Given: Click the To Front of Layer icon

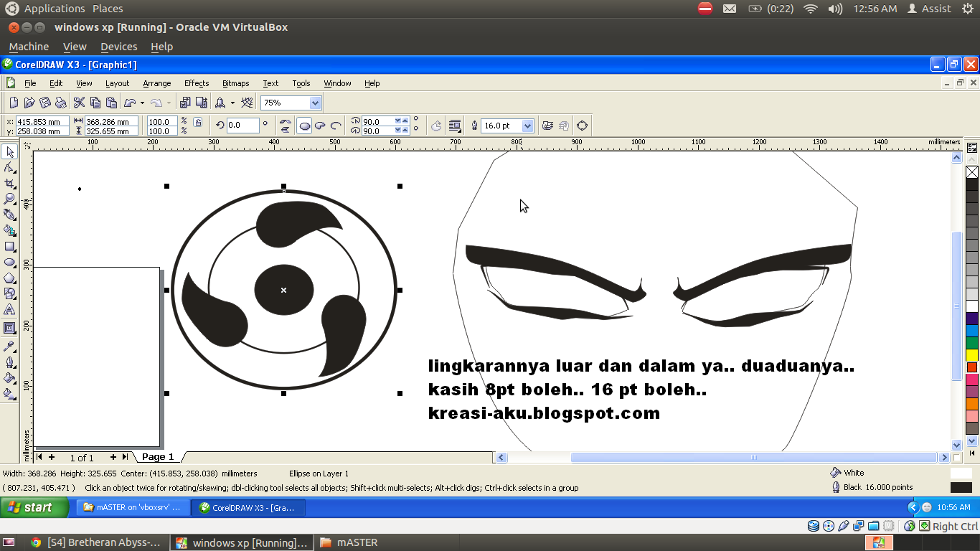Looking at the screenshot, I should coord(548,126).
